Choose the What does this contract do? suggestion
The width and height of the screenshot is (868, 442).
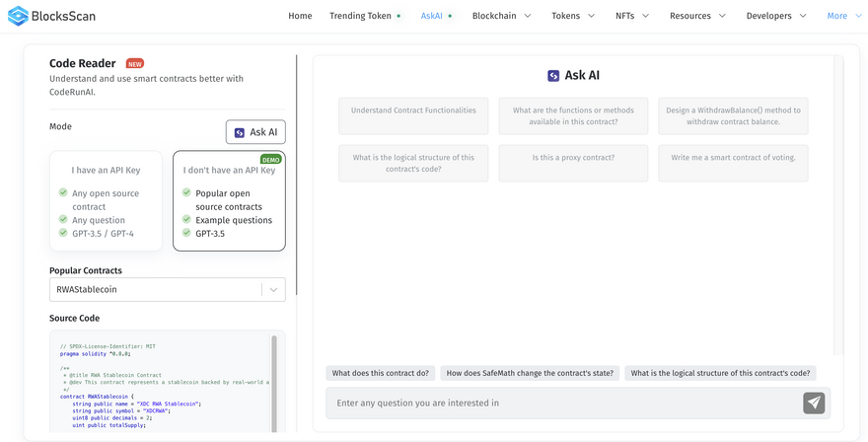coord(380,373)
